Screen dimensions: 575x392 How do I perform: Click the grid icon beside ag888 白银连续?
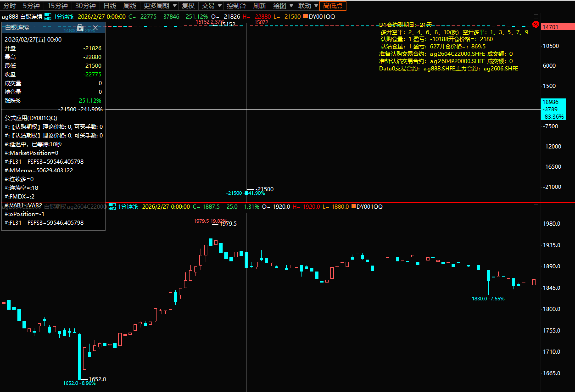(48, 17)
